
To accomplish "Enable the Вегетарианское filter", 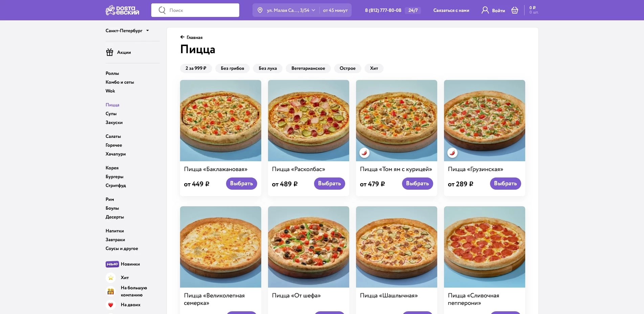I will click(308, 68).
